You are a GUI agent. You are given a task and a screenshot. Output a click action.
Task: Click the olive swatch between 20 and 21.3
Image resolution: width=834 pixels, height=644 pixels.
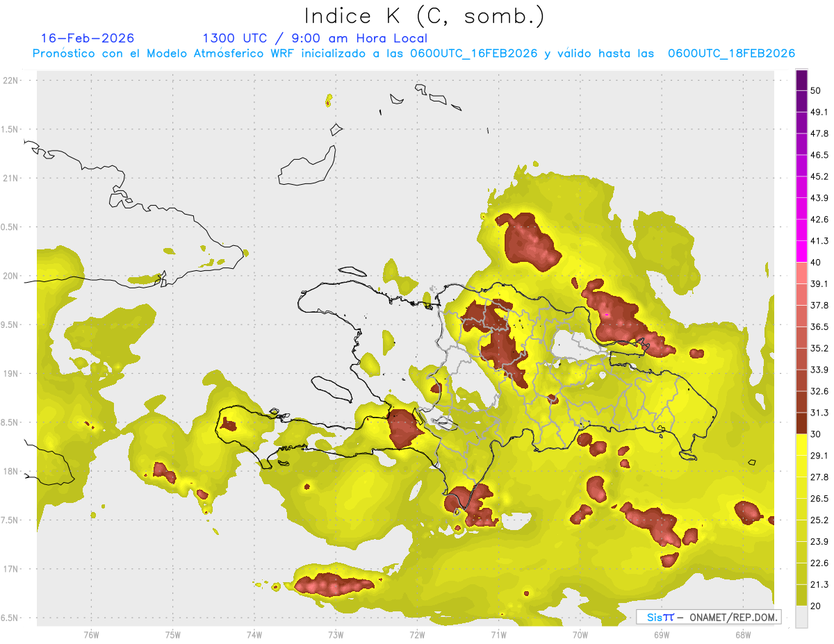point(802,595)
